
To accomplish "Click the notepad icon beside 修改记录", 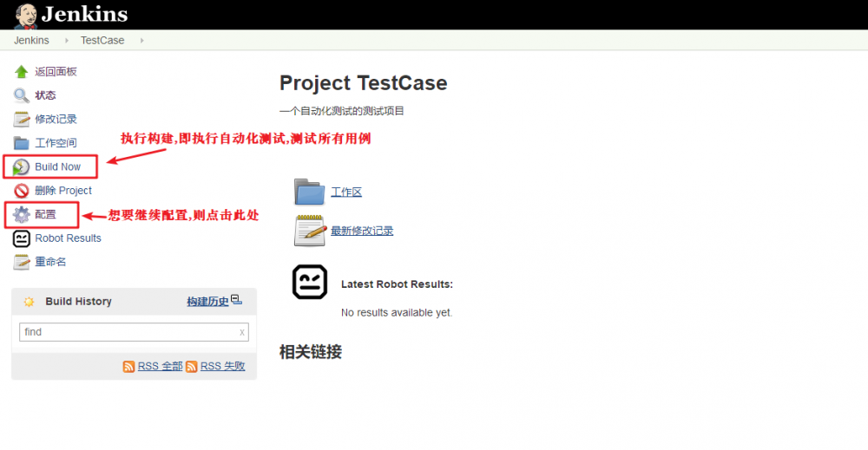I will [21, 120].
